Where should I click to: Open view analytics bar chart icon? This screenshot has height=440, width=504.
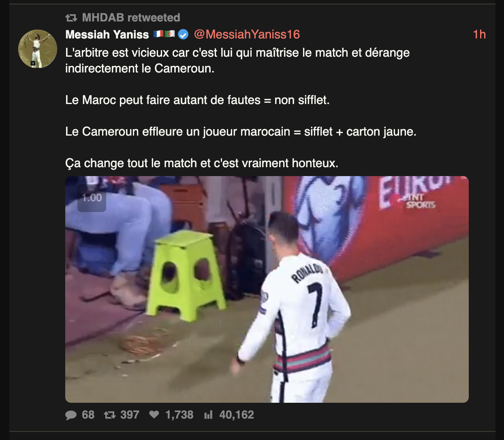tap(208, 415)
